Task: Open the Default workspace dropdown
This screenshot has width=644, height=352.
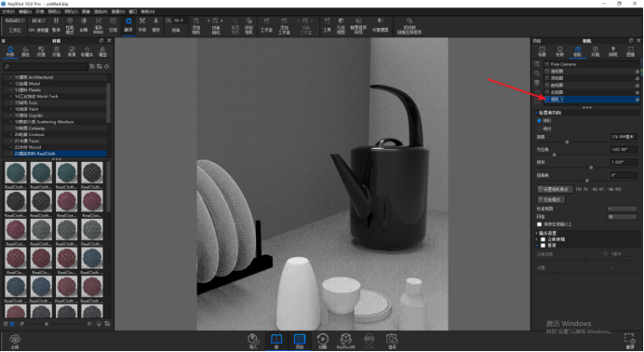Action: click(15, 20)
